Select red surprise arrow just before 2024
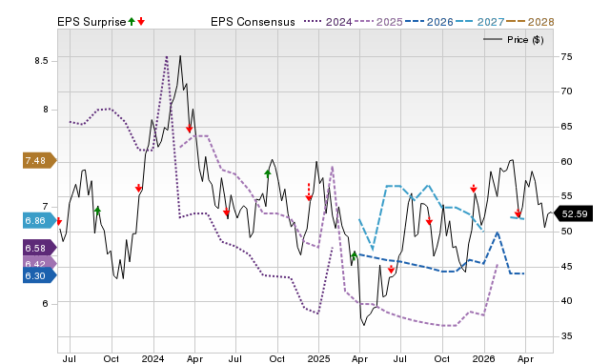Image resolution: width=610 pixels, height=364 pixels. click(138, 189)
